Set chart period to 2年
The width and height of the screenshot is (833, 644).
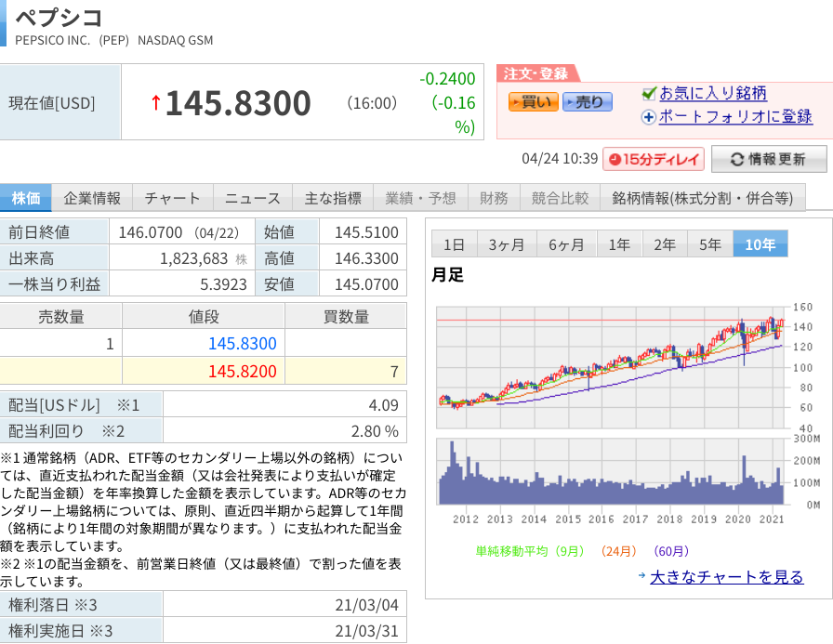[665, 244]
